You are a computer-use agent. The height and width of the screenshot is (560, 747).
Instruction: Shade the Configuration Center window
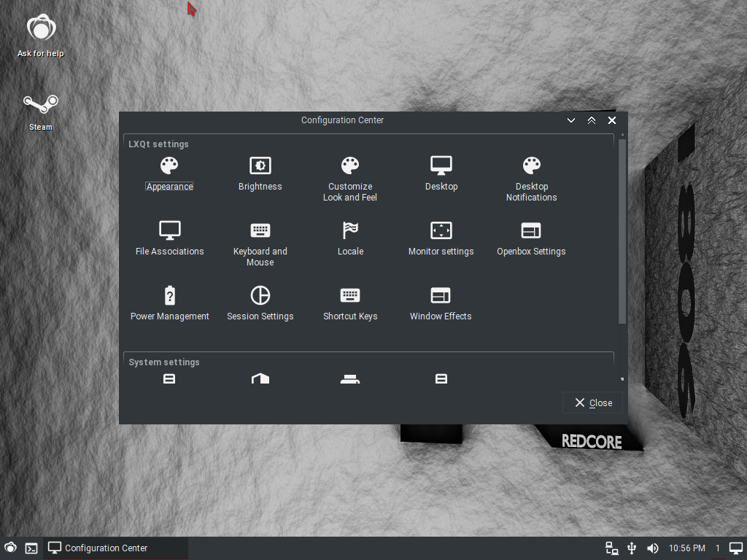click(591, 120)
